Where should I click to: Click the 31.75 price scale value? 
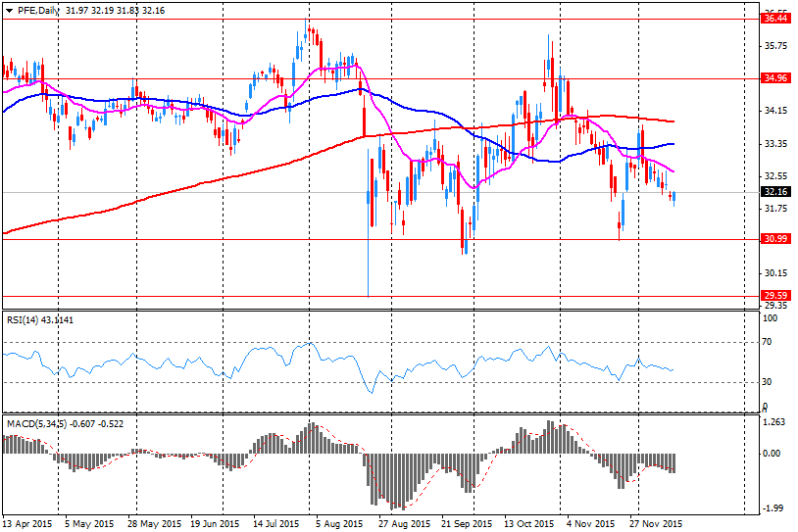(x=775, y=209)
